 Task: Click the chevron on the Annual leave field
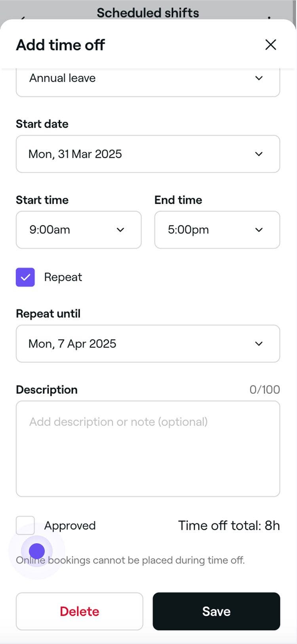[x=259, y=78]
